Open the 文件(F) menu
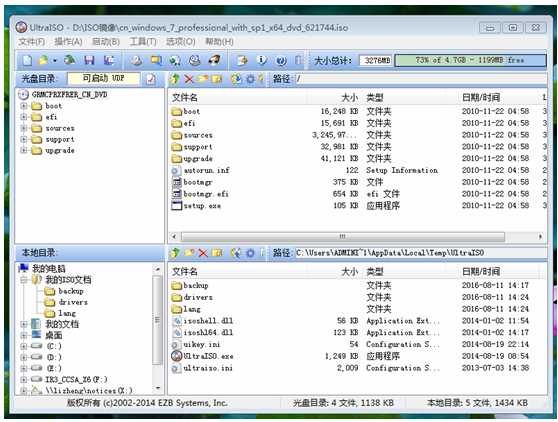This screenshot has height=422, width=558. [x=32, y=42]
